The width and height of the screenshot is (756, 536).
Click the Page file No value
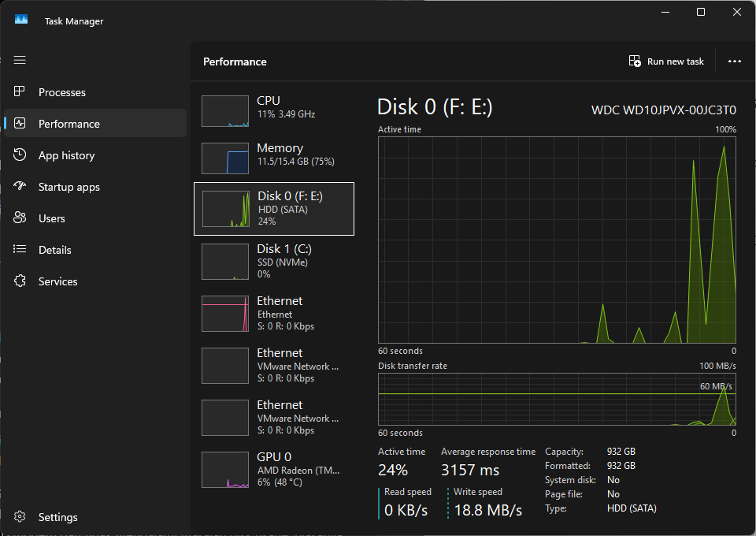613,494
